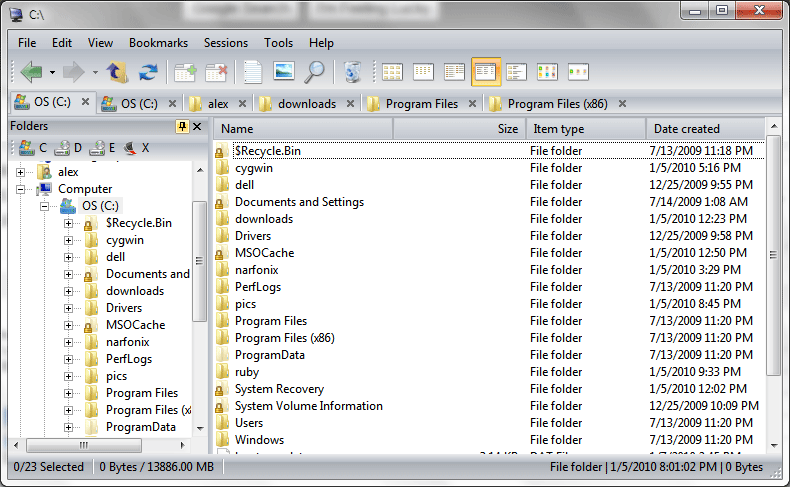Open the Forward history dropdown arrow
This screenshot has width=790, height=487.
95,73
